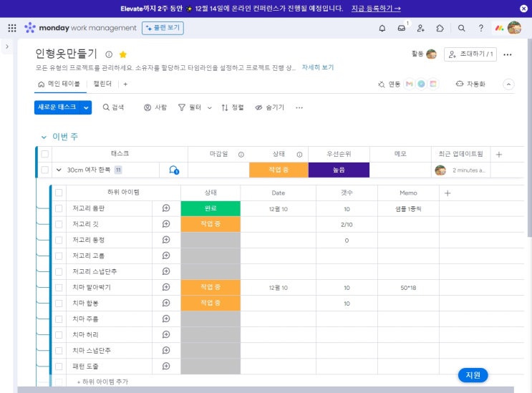Image resolution: width=532 pixels, height=393 pixels.
Task: Click the invite members icon in top bar
Action: point(420,28)
